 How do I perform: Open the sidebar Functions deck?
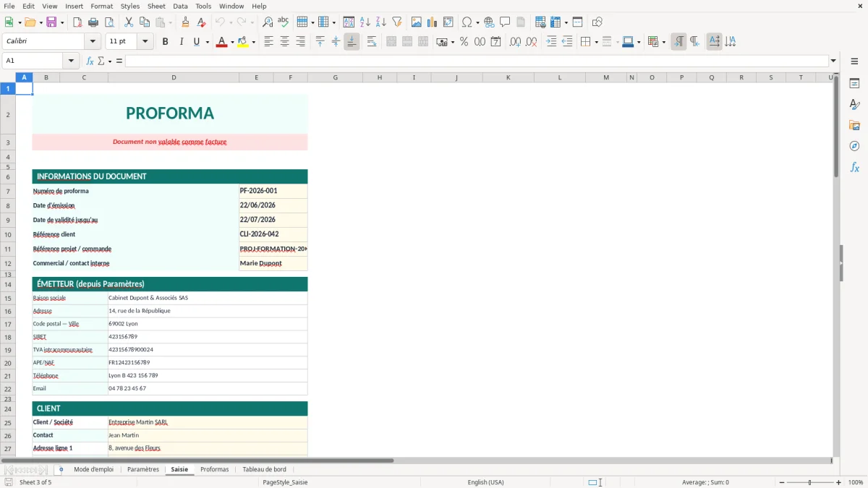(855, 168)
